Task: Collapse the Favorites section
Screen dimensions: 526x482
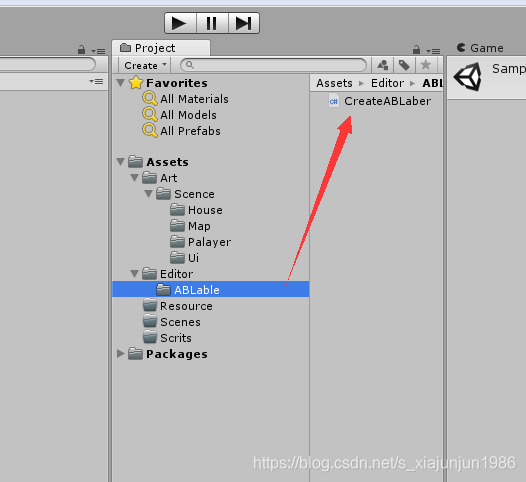Action: coord(120,83)
